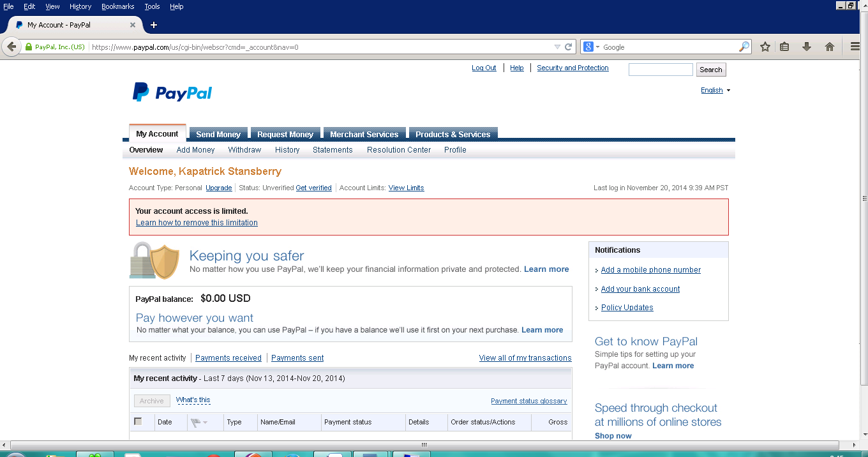
Task: Click Learn how to remove this limitation
Action: 197,223
